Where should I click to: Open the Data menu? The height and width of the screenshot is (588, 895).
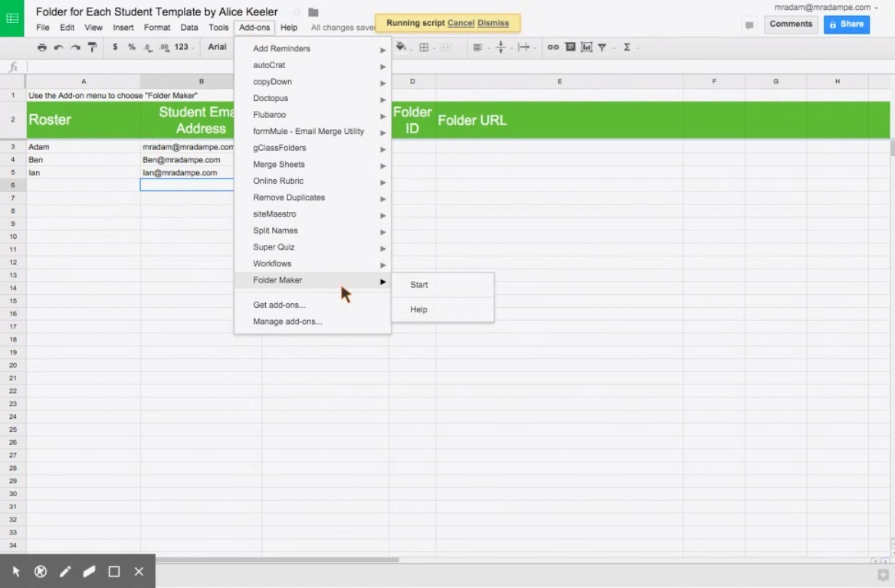coord(189,28)
